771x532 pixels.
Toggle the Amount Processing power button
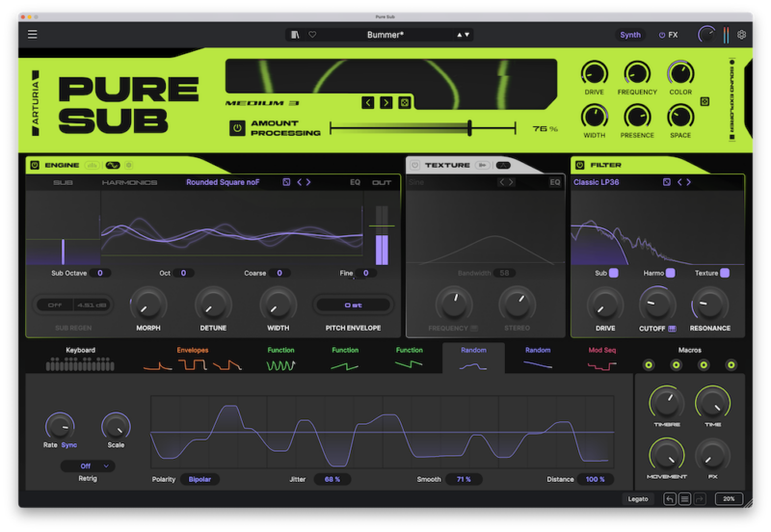237,128
